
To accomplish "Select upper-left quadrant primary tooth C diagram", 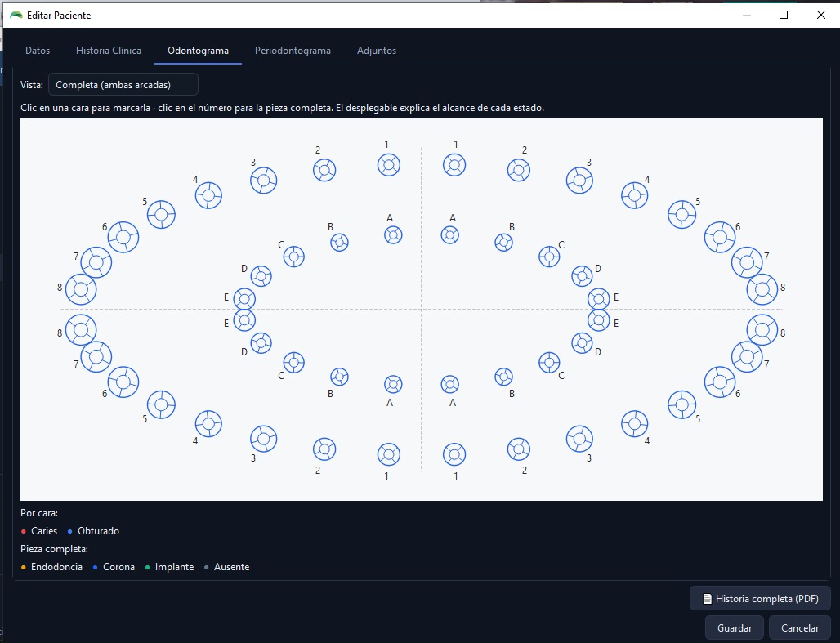I will pyautogui.click(x=293, y=257).
